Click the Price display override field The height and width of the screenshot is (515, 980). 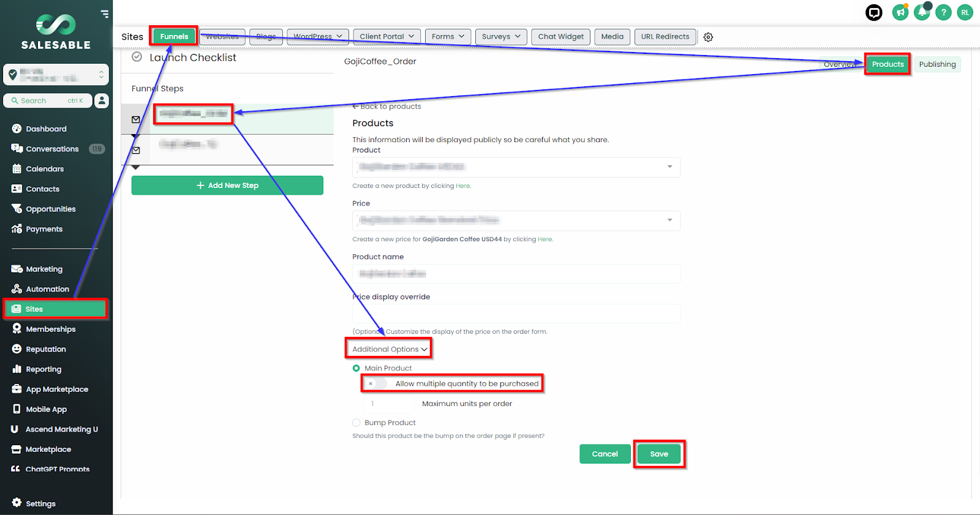click(x=516, y=314)
